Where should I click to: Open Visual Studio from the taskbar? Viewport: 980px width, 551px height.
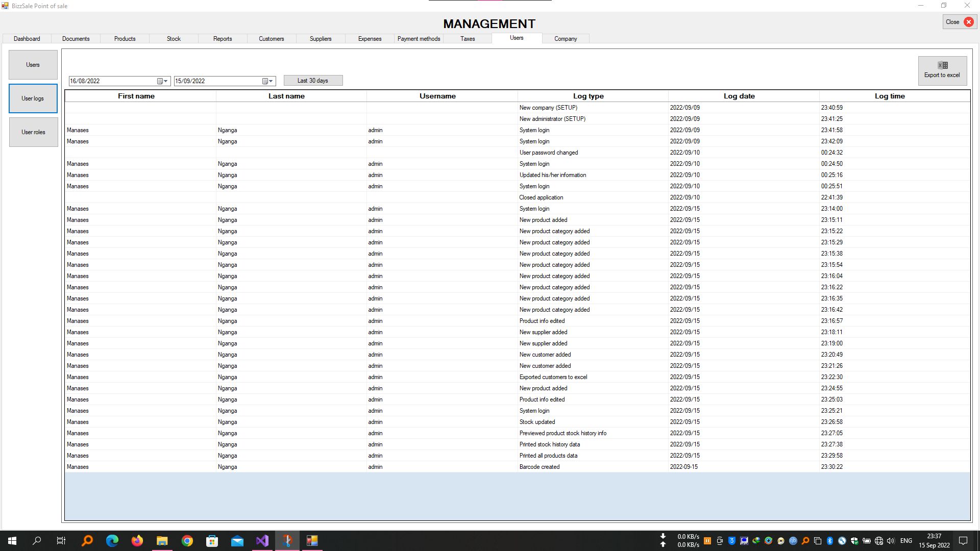coord(262,541)
